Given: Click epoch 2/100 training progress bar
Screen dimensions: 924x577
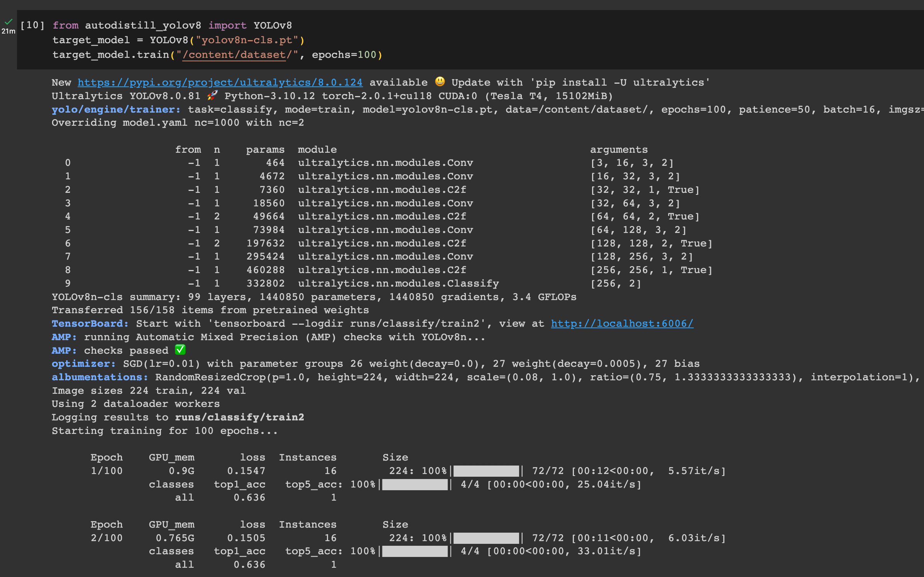Looking at the screenshot, I should tap(486, 538).
